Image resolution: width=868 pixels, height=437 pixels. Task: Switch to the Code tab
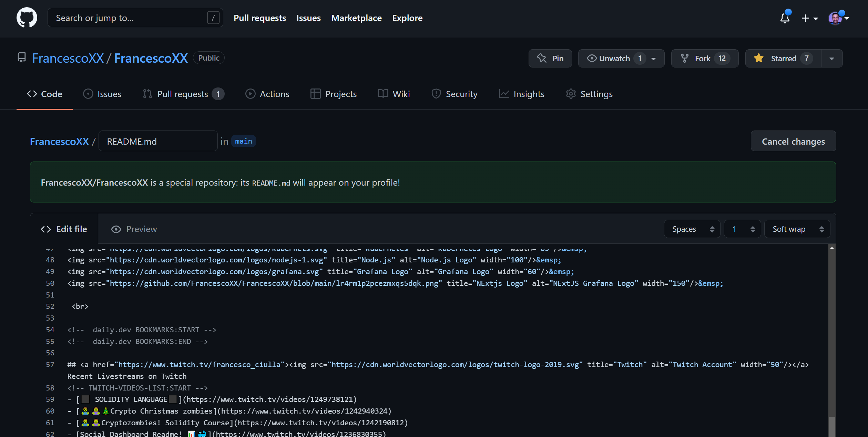click(x=45, y=94)
